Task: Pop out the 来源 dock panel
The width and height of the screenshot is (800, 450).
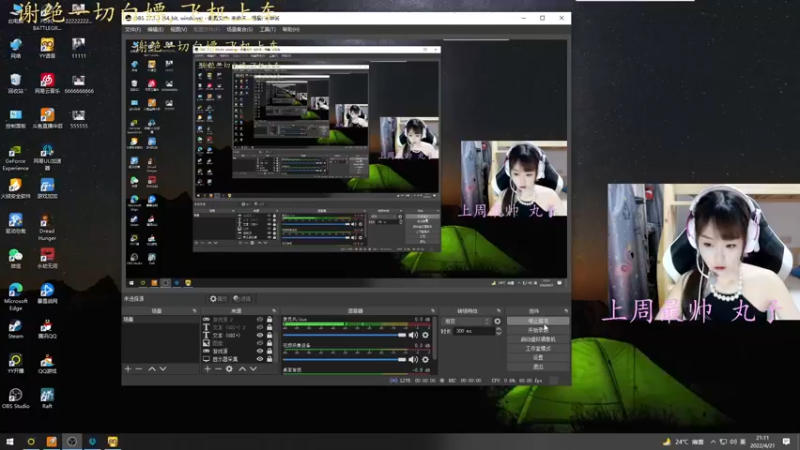Action: pos(274,311)
